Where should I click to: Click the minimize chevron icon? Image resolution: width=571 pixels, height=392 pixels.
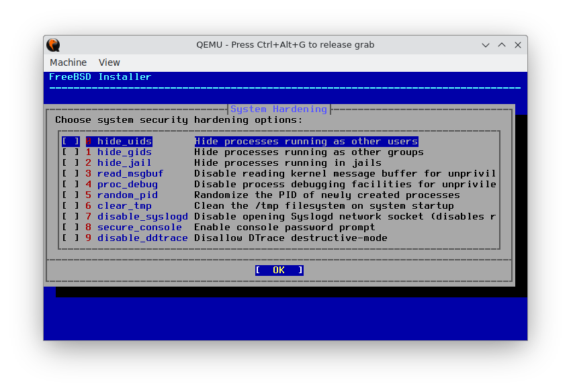pyautogui.click(x=486, y=44)
